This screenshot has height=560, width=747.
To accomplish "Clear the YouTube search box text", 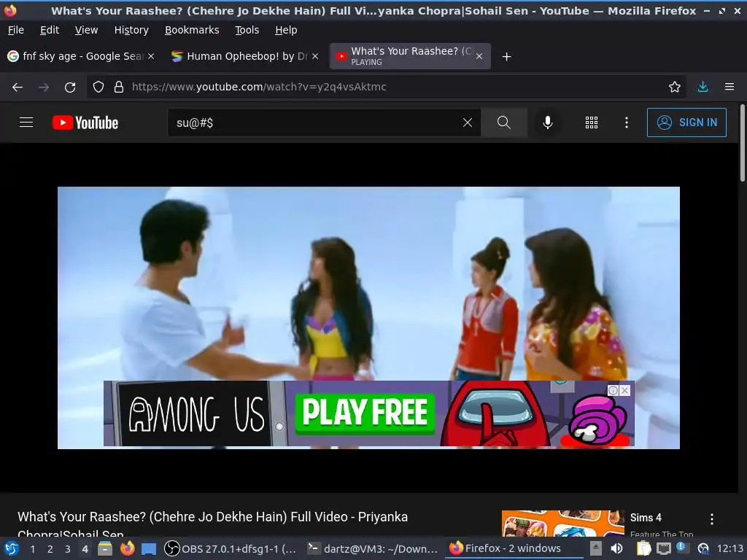I will pyautogui.click(x=468, y=122).
